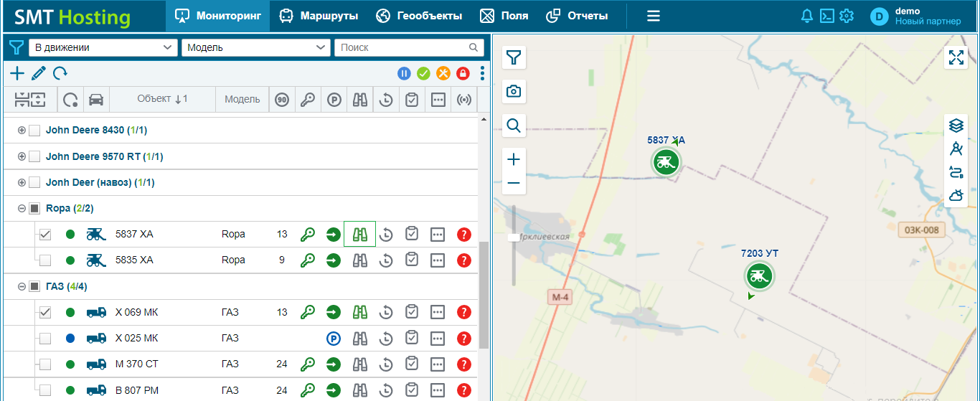980x401 pixels.
Task: Toggle the Ropa group checkbox
Action: coord(34,208)
